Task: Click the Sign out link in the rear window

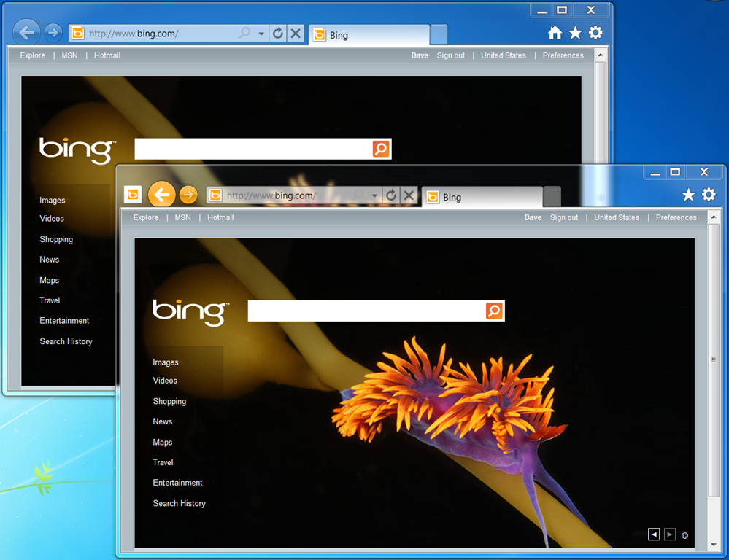Action: pos(450,55)
